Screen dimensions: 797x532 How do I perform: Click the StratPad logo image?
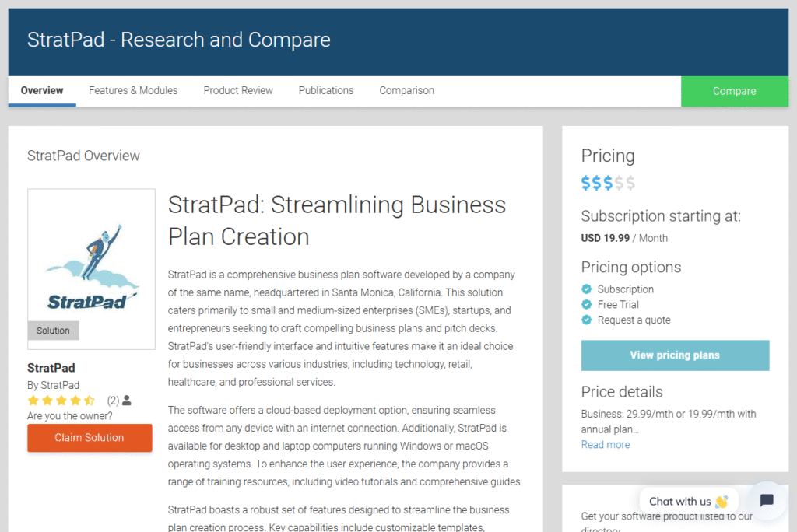click(92, 268)
